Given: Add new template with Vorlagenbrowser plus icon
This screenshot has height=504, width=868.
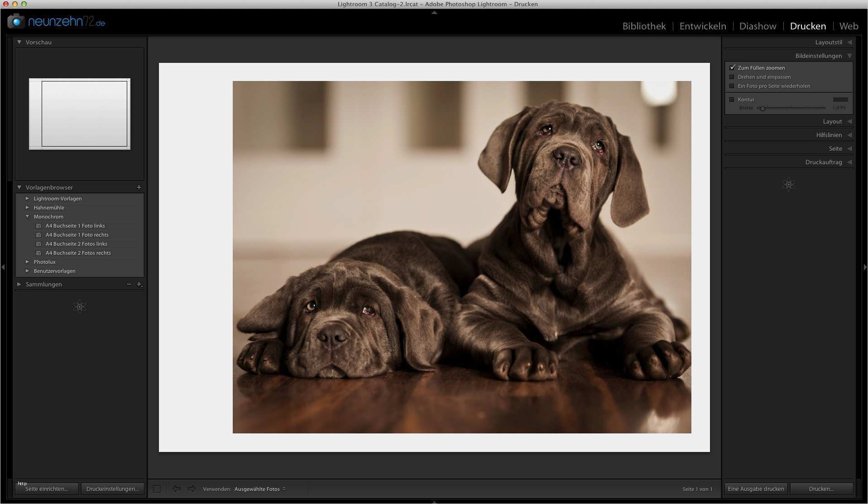Looking at the screenshot, I should click(x=139, y=187).
